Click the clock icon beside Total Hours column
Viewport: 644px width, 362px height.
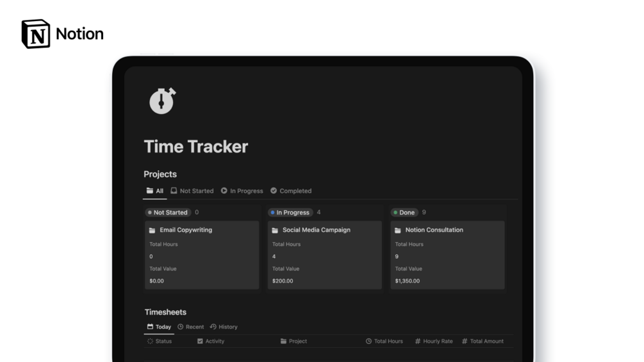click(x=368, y=341)
